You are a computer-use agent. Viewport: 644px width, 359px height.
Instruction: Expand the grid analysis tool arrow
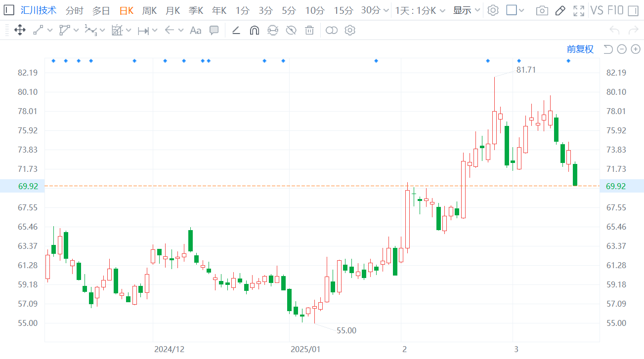point(129,30)
